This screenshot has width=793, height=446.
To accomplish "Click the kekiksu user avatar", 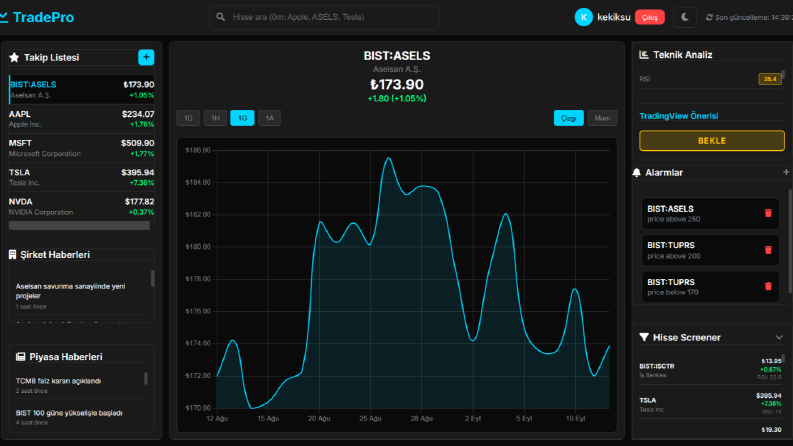I will pos(584,17).
